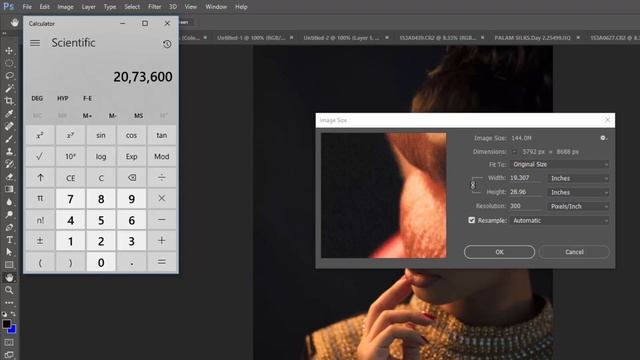Select the Gradient tool
Screen dimensions: 640x360
9,189
